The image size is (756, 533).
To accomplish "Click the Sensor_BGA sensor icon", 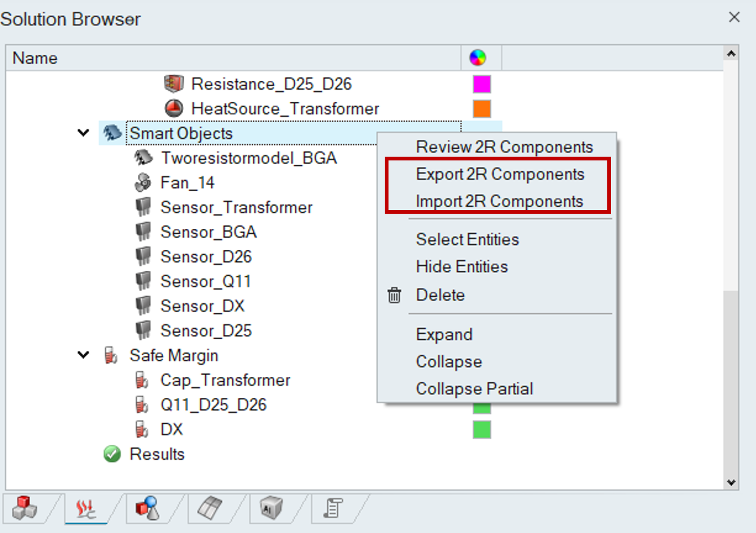I will (x=143, y=232).
